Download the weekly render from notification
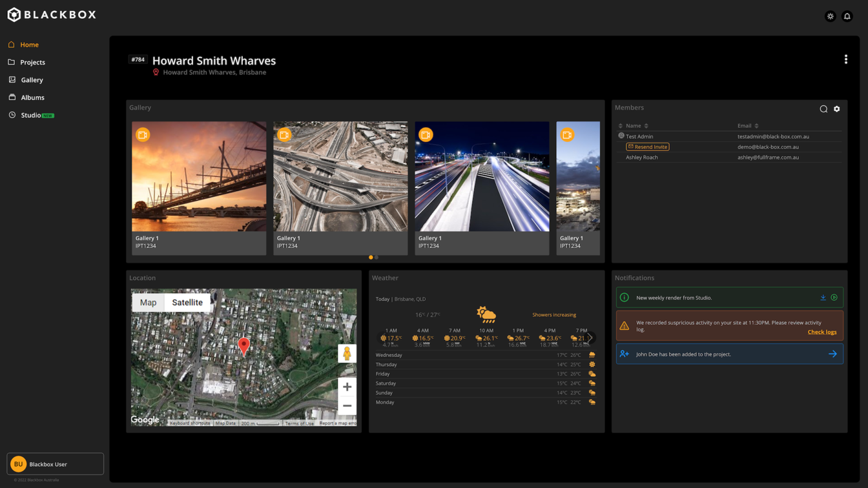 (823, 298)
